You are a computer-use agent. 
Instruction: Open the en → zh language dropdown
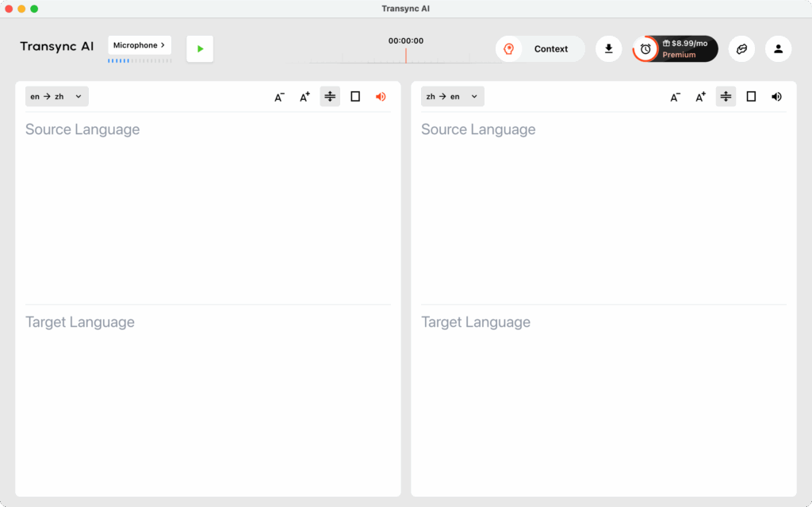(x=56, y=97)
